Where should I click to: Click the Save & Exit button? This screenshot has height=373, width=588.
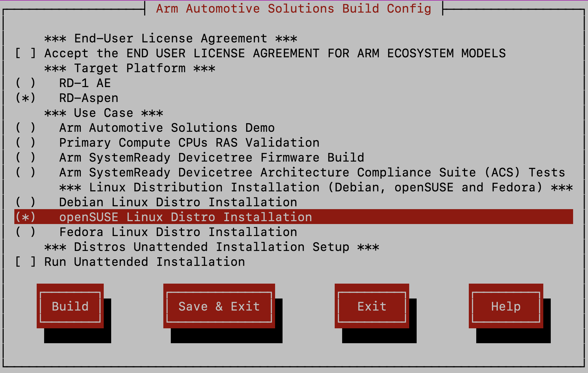tap(219, 306)
